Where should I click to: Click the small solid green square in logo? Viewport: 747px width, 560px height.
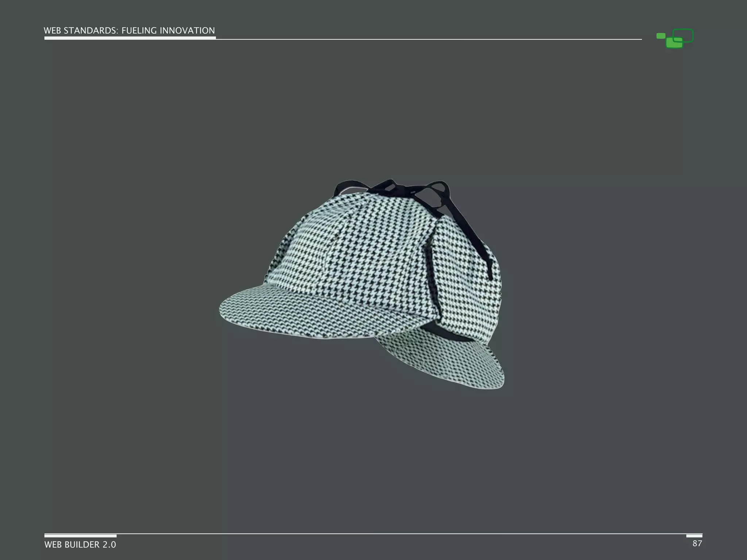click(661, 36)
